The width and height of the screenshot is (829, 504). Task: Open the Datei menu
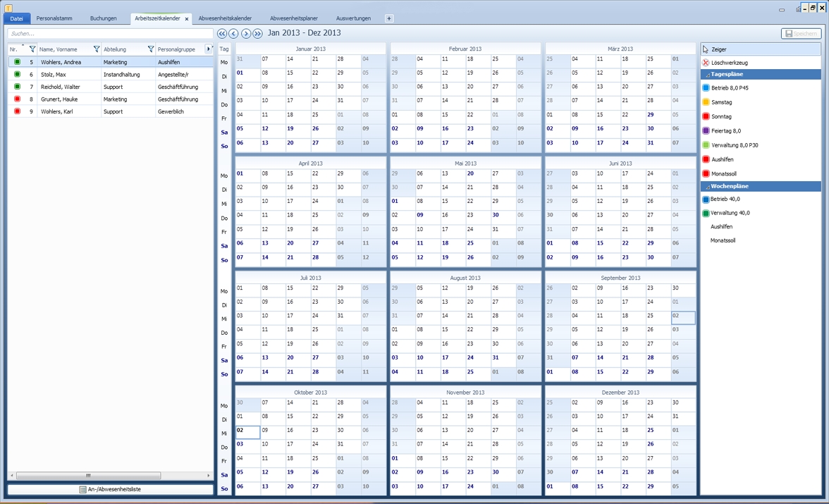(17, 18)
